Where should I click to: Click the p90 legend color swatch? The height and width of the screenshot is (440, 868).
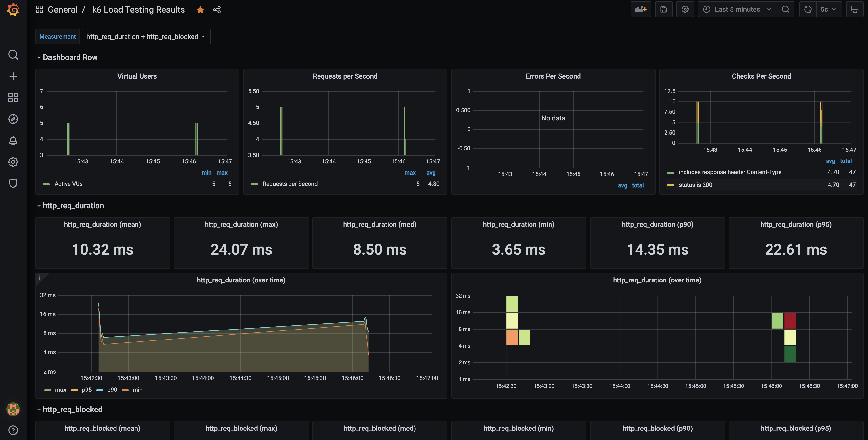pos(100,390)
